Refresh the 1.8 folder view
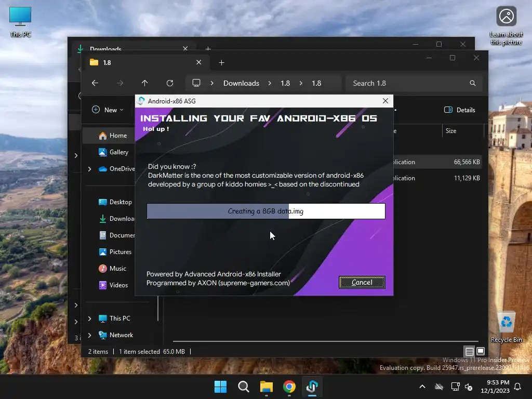This screenshot has width=532, height=399. (170, 83)
